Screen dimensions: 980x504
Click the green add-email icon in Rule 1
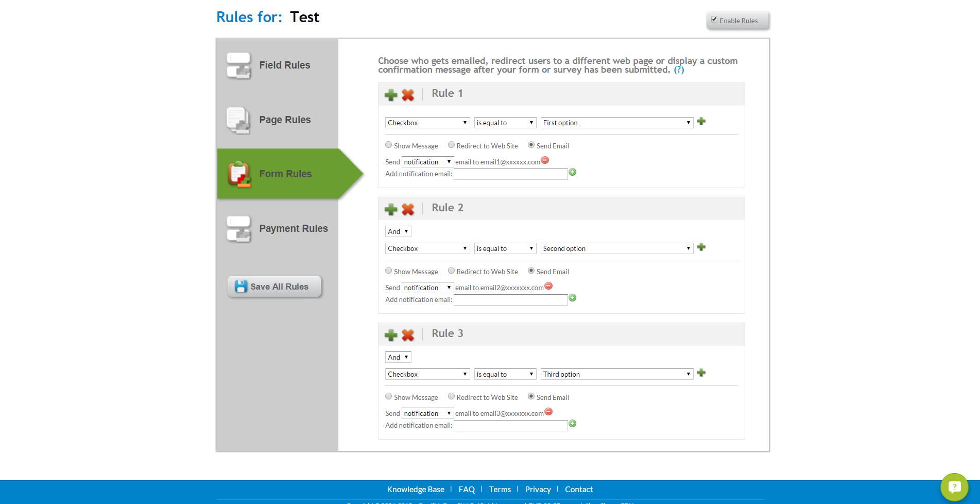click(x=573, y=172)
